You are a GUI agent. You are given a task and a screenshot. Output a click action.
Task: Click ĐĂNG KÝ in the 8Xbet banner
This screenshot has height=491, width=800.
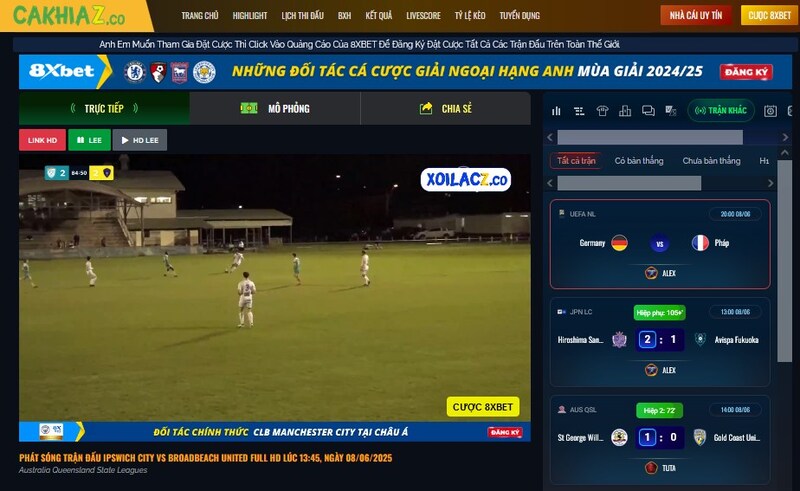point(746,72)
